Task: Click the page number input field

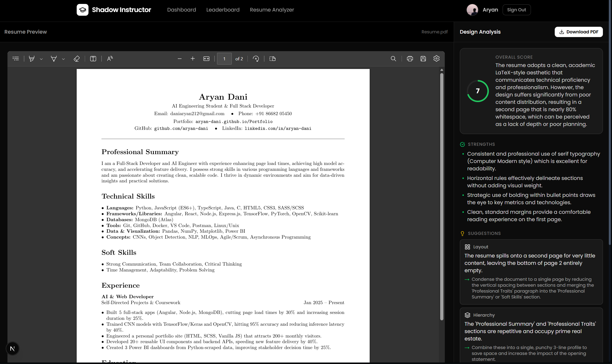Action: tap(224, 59)
